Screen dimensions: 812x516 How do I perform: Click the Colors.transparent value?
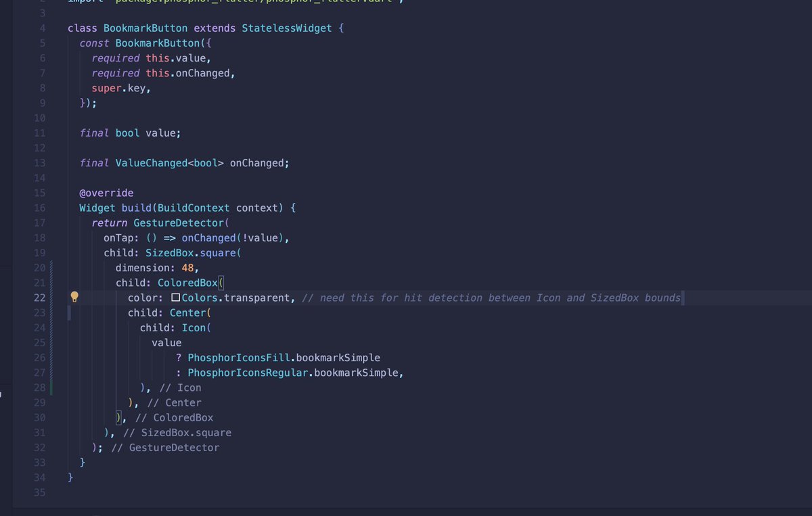(x=236, y=298)
